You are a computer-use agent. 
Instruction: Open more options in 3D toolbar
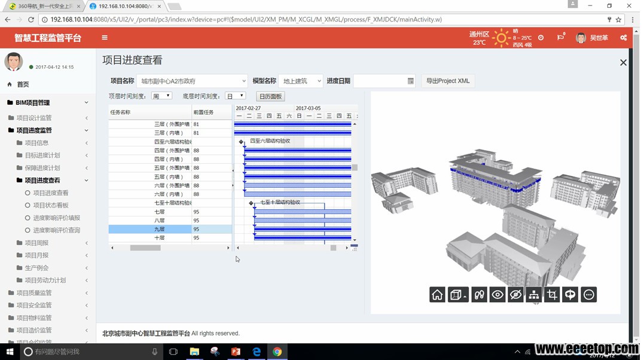(x=588, y=295)
